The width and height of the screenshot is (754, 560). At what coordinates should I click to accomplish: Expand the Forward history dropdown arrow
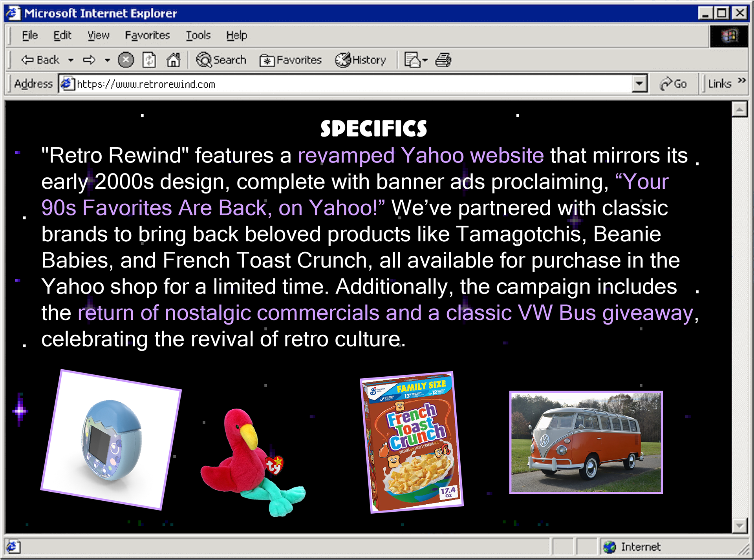107,60
